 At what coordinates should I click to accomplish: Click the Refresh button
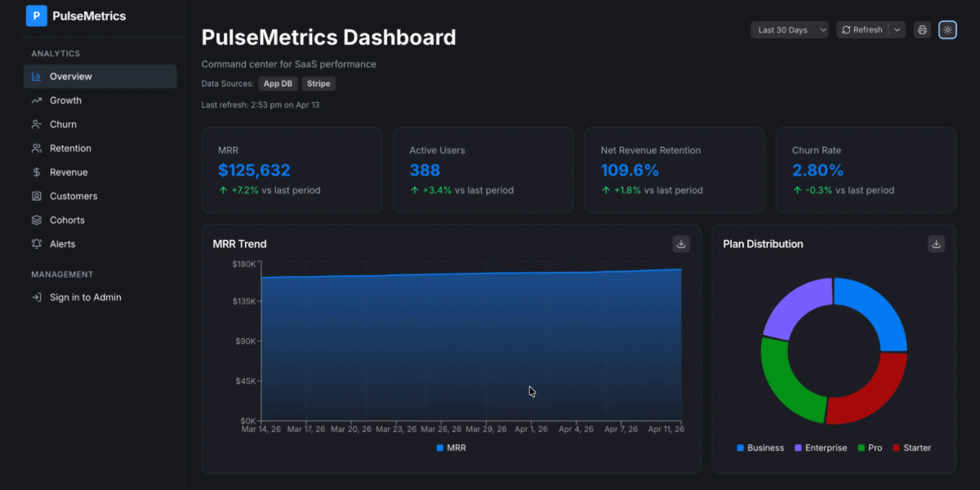point(862,30)
